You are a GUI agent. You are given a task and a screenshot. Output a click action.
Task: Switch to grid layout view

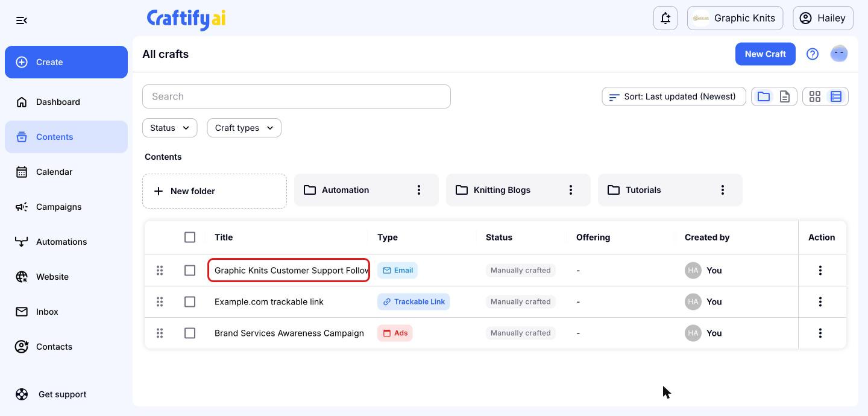(x=815, y=96)
